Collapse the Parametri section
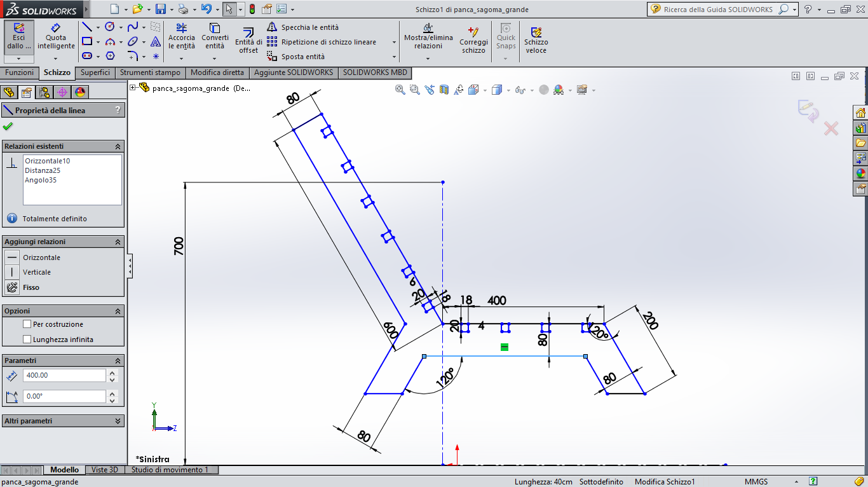Screen dimensions: 868x487 click(118, 360)
